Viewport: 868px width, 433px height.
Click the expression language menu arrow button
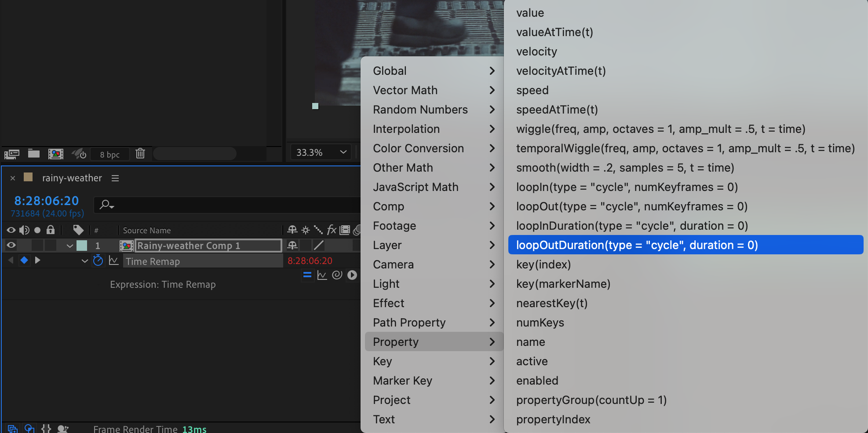pos(352,275)
